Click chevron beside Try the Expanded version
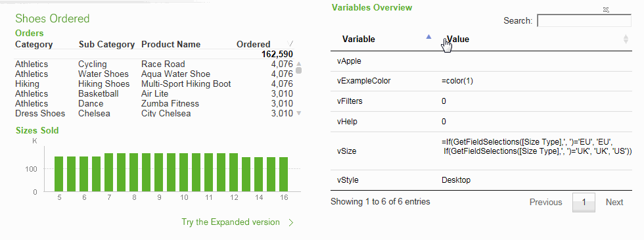Screen dimensions: 644x240 point(290,223)
